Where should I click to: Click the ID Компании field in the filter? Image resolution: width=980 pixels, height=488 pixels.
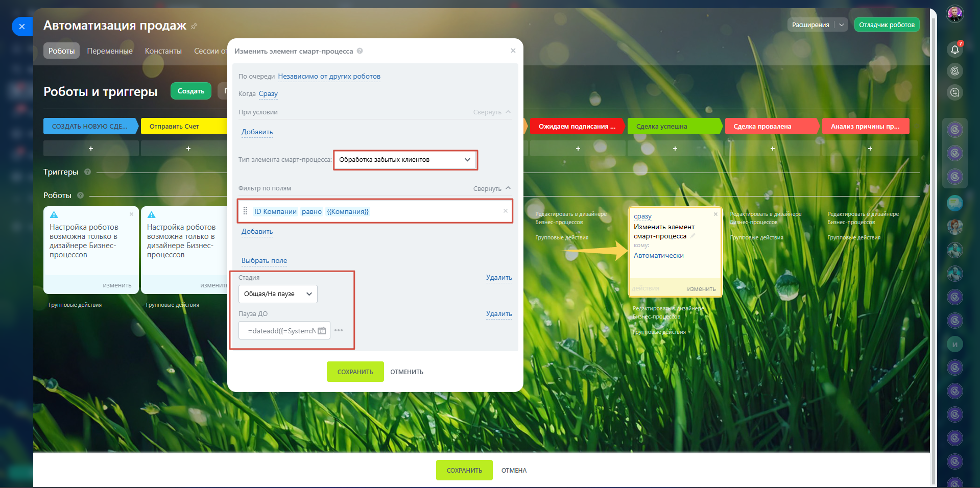tap(275, 211)
